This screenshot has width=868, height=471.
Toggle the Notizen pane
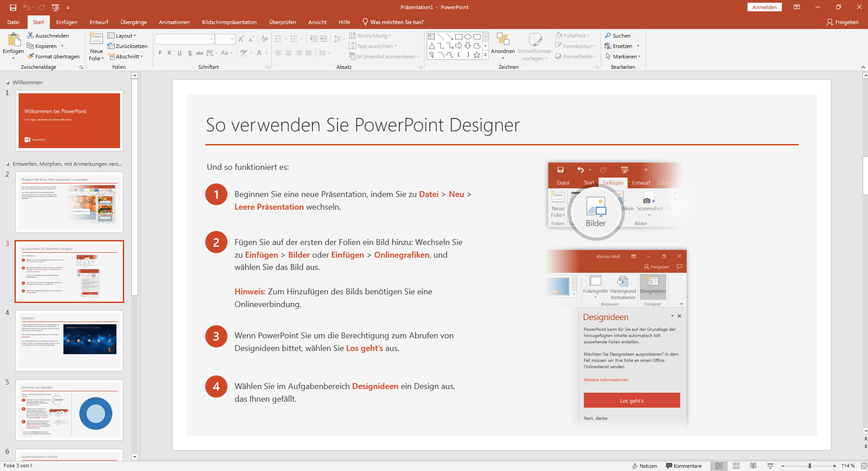point(644,466)
